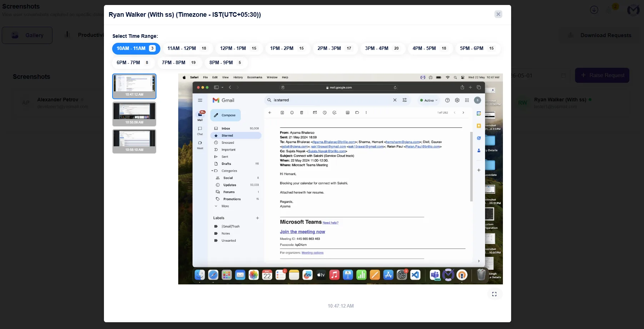Viewport: 644px width, 329px height.
Task: Select the 12PM - 1PM time range
Action: pos(238,49)
